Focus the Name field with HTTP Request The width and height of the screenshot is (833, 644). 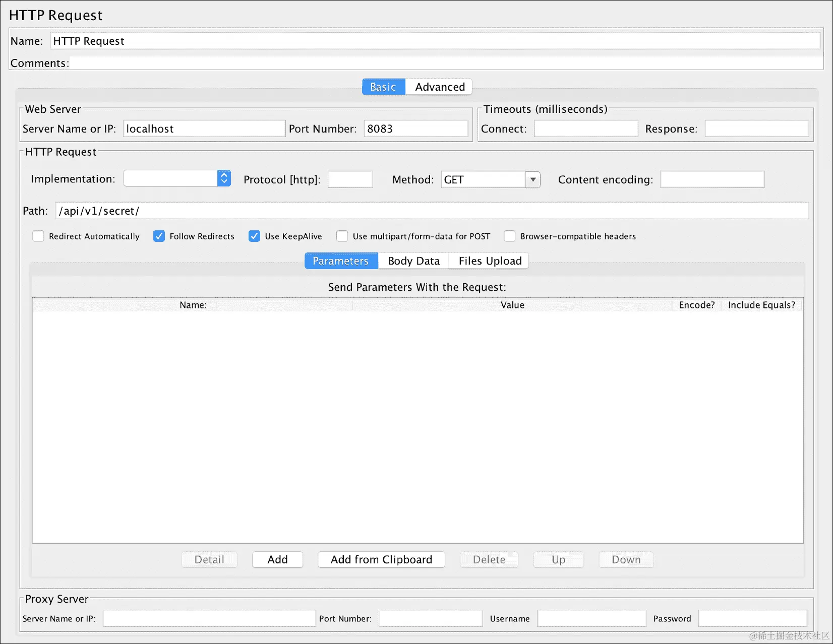pyautogui.click(x=435, y=41)
